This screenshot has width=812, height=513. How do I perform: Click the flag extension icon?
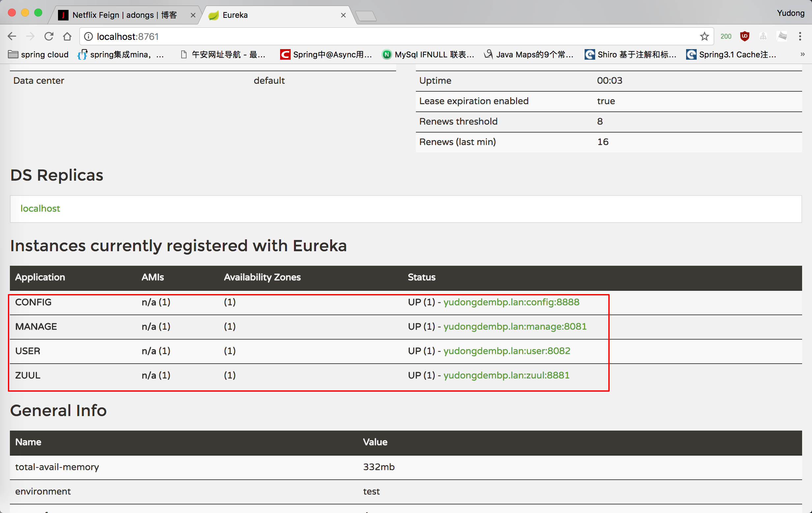[x=782, y=36]
